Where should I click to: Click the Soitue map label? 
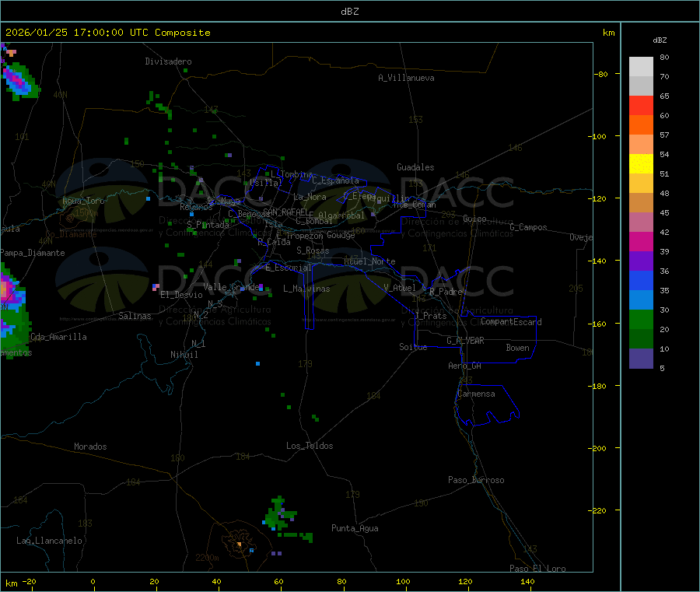(414, 347)
